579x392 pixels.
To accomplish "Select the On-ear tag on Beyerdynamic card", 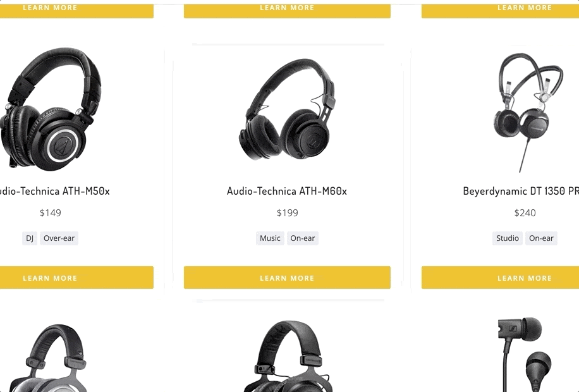I will tap(541, 238).
